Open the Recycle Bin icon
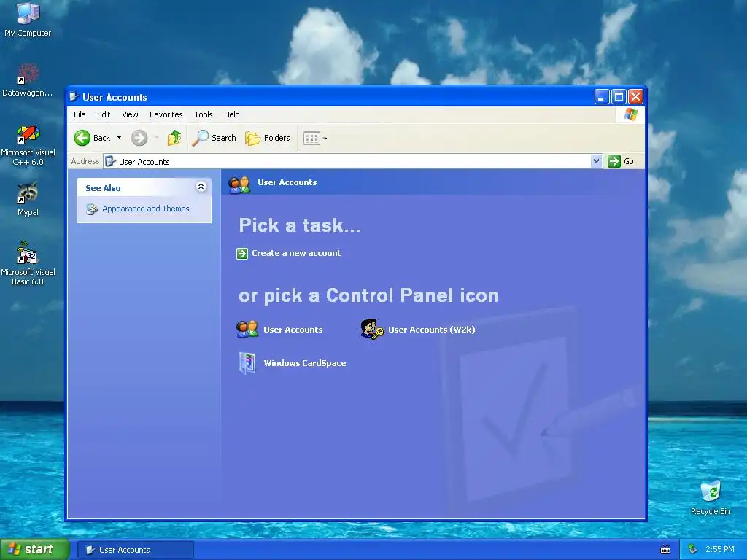Image resolution: width=747 pixels, height=560 pixels. tap(711, 497)
